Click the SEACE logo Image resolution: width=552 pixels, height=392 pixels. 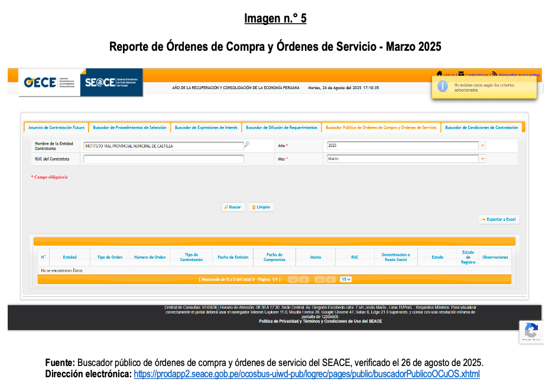click(111, 83)
